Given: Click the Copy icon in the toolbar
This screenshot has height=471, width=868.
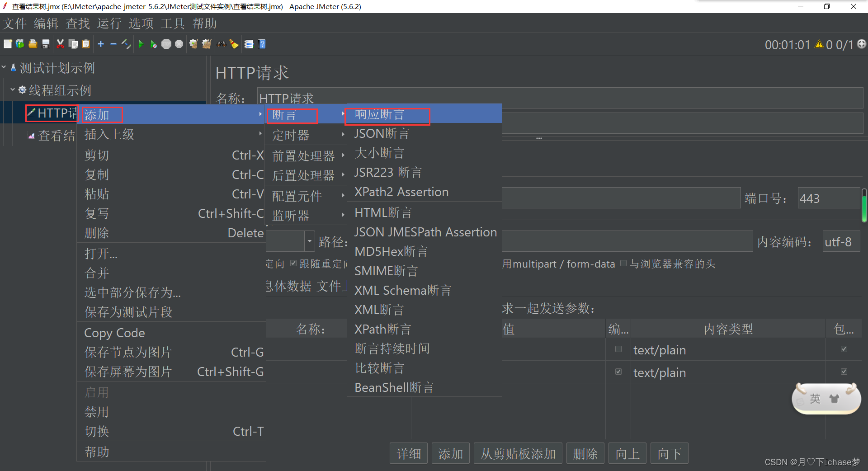Looking at the screenshot, I should pyautogui.click(x=73, y=44).
